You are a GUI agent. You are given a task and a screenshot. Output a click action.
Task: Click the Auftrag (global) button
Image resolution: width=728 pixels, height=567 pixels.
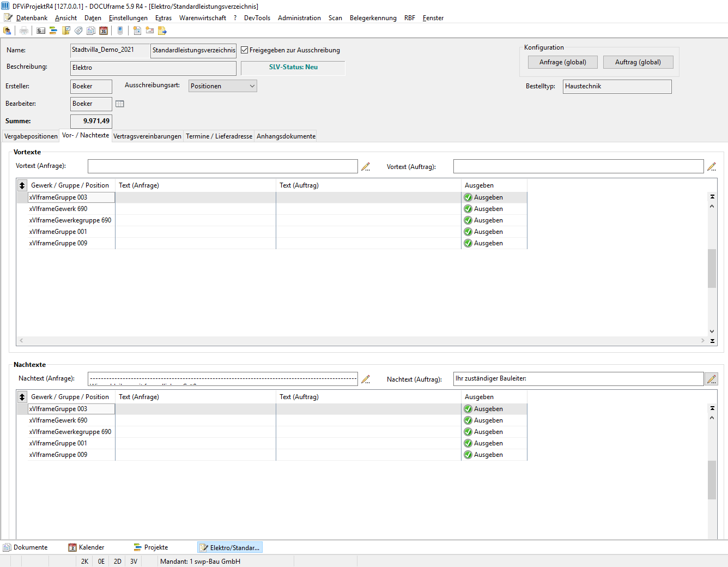click(x=638, y=62)
